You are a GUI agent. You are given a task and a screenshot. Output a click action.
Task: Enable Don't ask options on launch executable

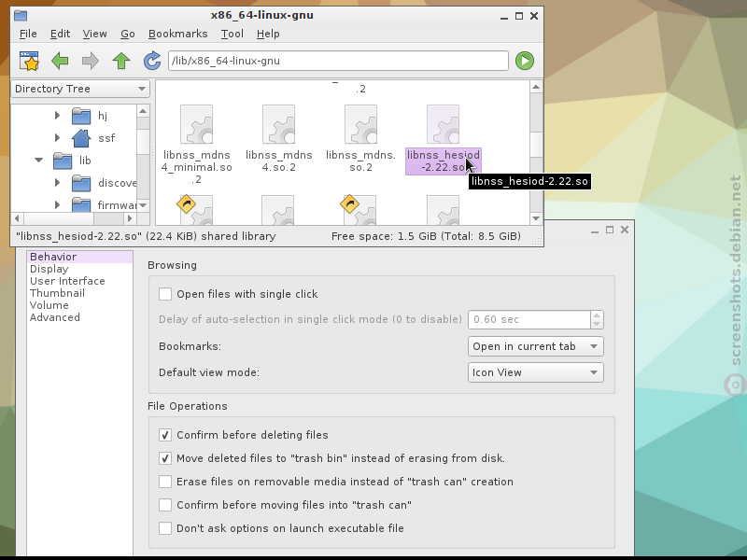click(165, 528)
